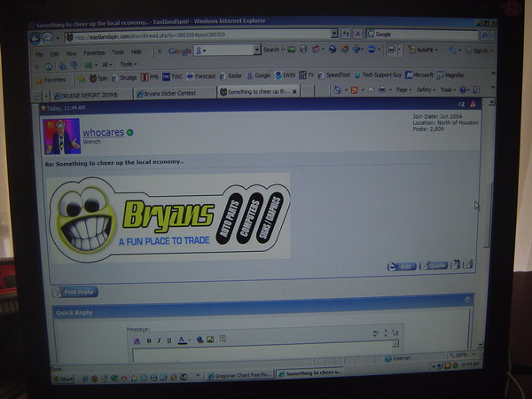This screenshot has width=532, height=399.
Task: Click the Print icon in the command bar
Action: click(x=382, y=90)
